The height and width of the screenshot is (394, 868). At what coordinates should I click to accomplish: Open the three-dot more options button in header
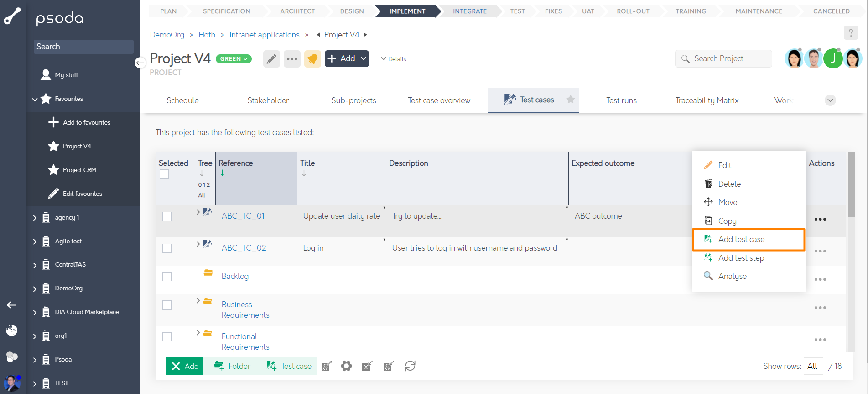point(292,59)
